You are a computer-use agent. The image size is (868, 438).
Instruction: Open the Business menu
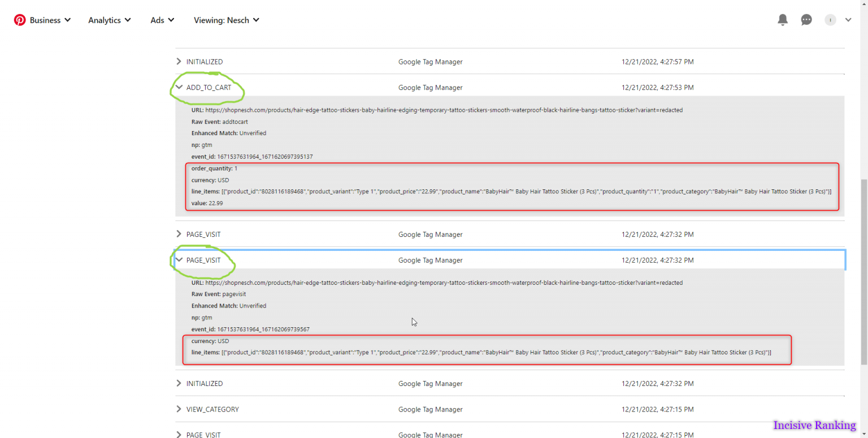pyautogui.click(x=46, y=20)
